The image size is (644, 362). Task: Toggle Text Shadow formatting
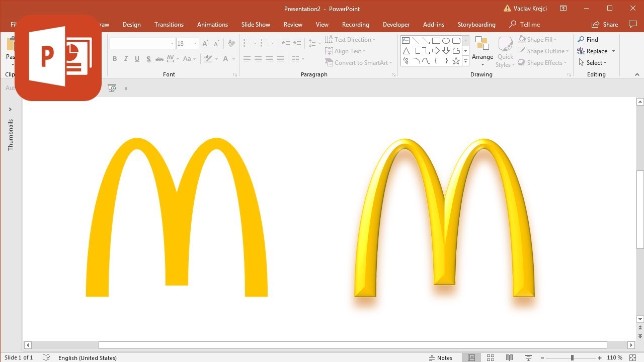click(148, 59)
